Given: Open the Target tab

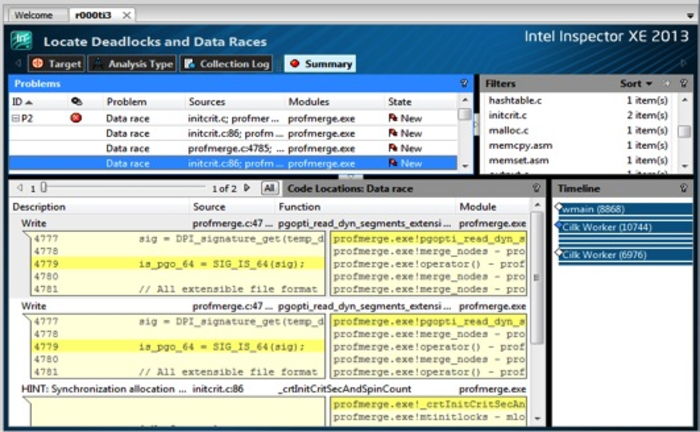Looking at the screenshot, I should [x=57, y=64].
